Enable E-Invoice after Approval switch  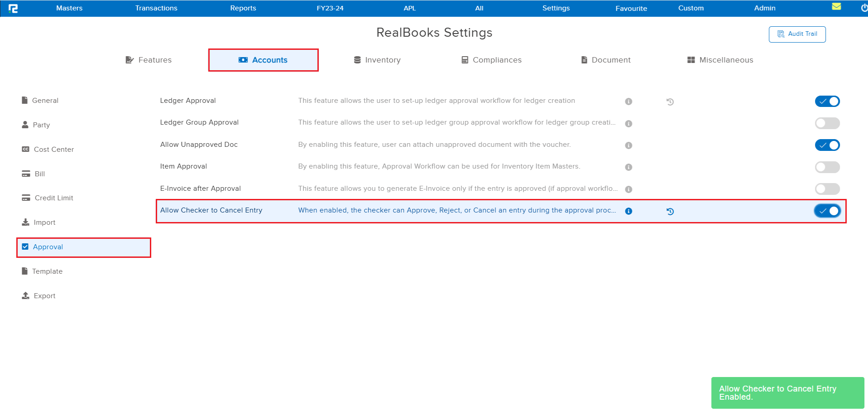click(x=827, y=189)
